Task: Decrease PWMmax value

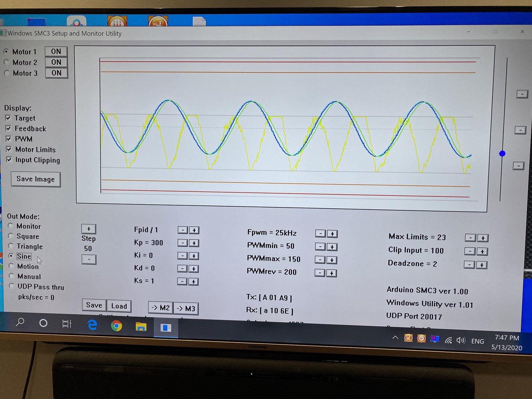Action: pyautogui.click(x=320, y=260)
